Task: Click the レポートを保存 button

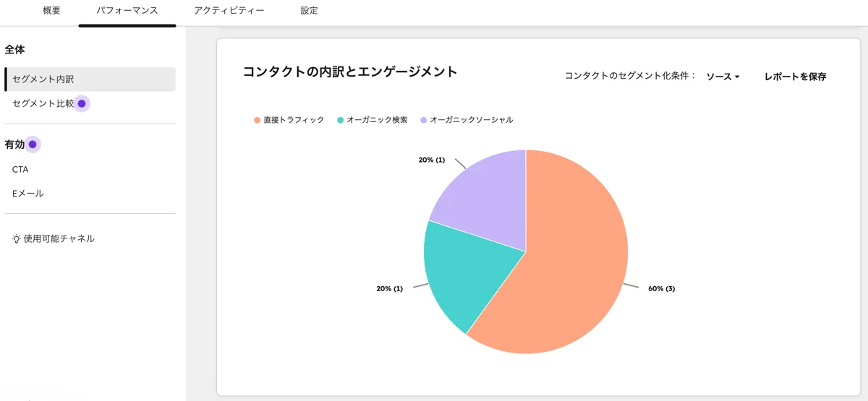Action: coord(795,77)
